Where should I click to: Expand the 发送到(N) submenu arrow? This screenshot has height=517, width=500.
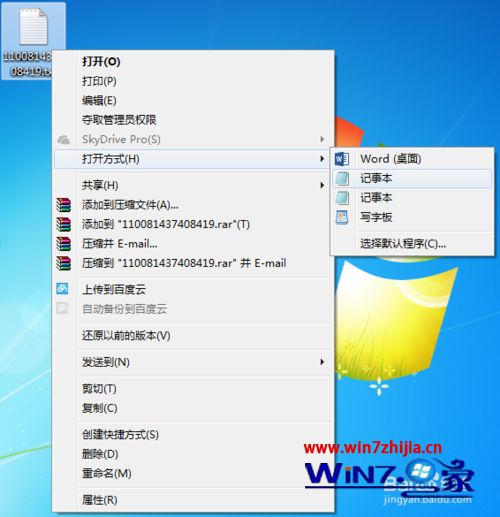click(x=322, y=362)
